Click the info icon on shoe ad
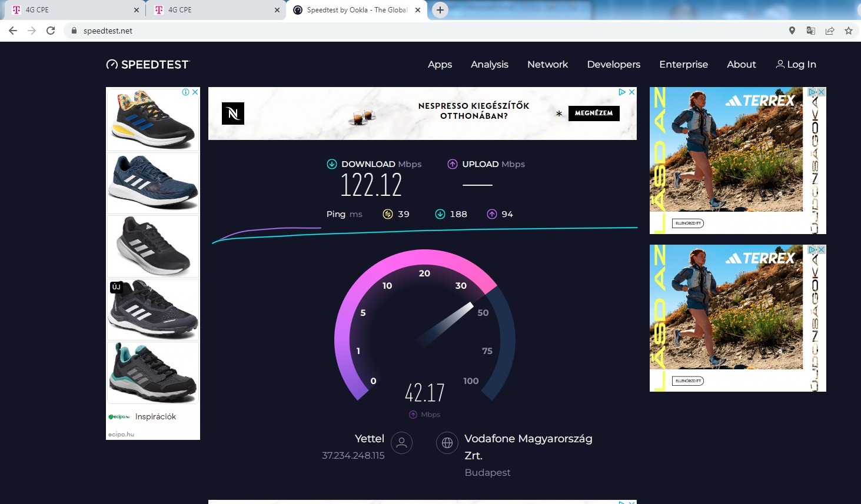 coord(185,92)
